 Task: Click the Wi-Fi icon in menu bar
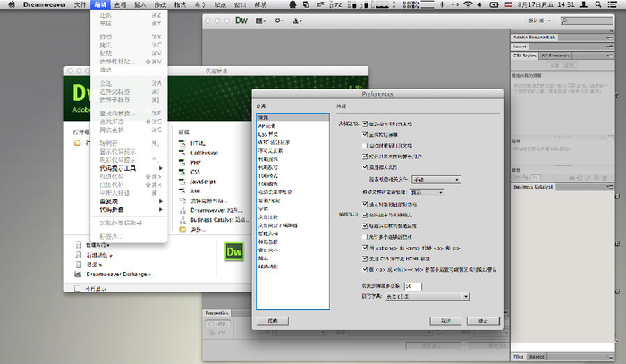(468, 4)
